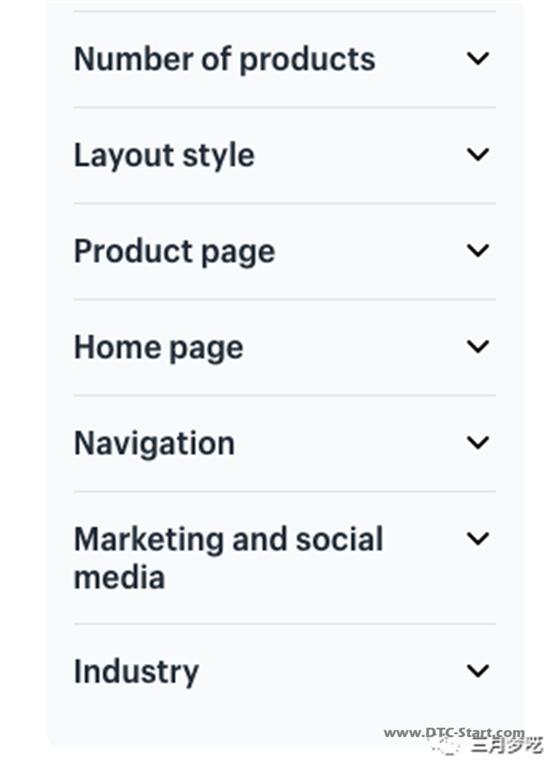
Task: Click the chevron for Marketing and social media
Action: pos(477,539)
